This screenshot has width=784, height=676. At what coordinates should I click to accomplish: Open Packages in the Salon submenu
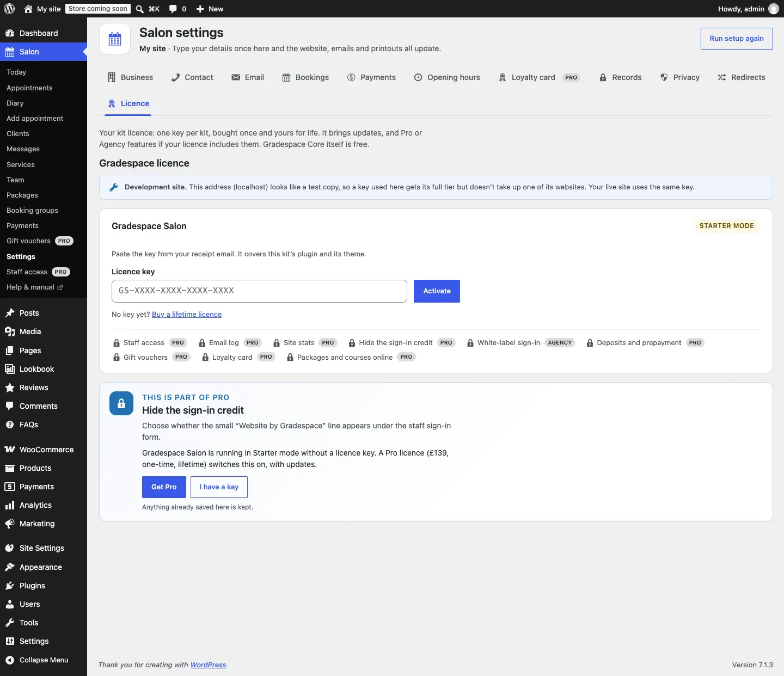(22, 195)
